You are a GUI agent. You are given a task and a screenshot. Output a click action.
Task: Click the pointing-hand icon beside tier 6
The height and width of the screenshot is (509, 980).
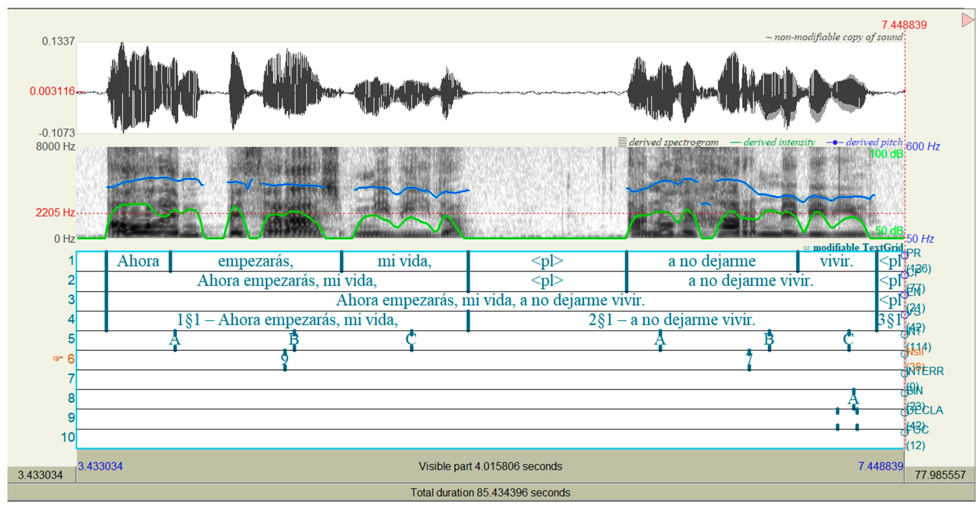(x=57, y=358)
